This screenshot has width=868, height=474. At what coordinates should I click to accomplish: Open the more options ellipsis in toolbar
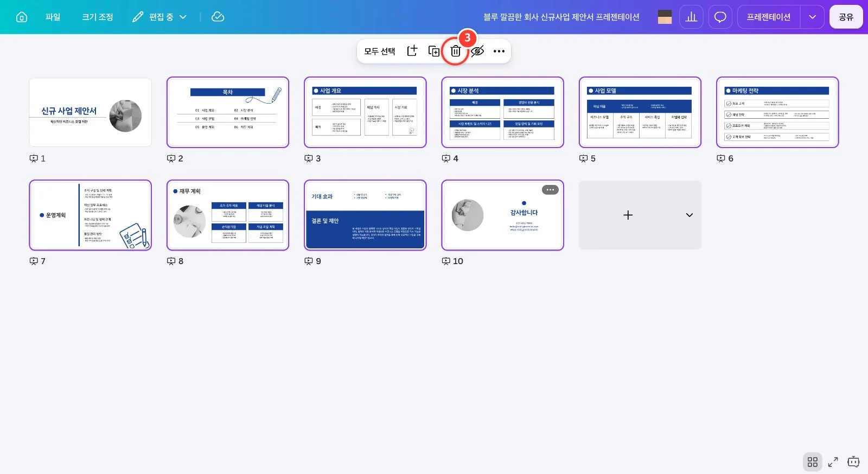coord(499,51)
